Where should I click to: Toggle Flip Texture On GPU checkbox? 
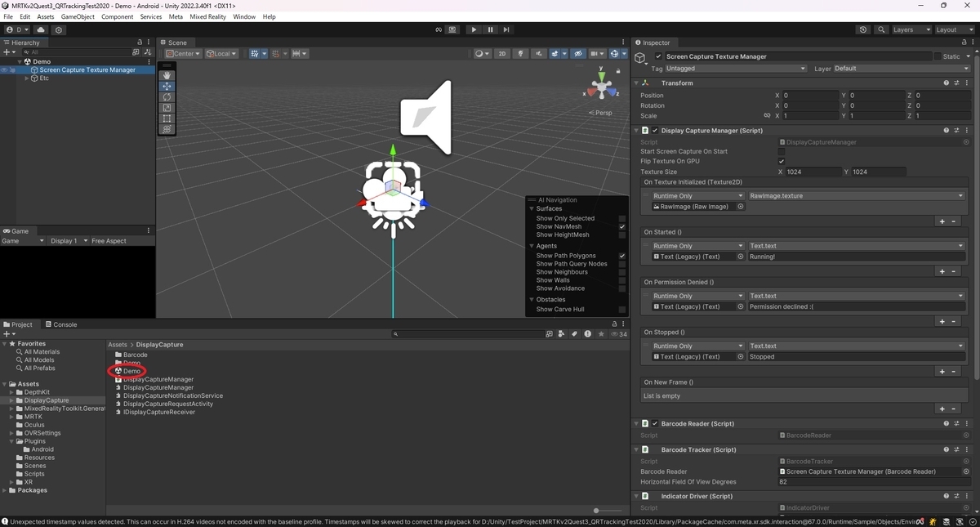click(x=782, y=161)
